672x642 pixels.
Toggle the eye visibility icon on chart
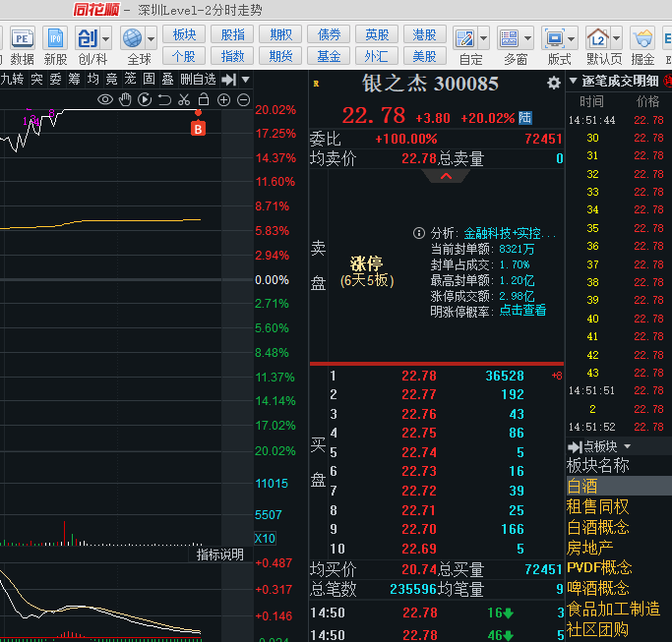click(x=105, y=100)
